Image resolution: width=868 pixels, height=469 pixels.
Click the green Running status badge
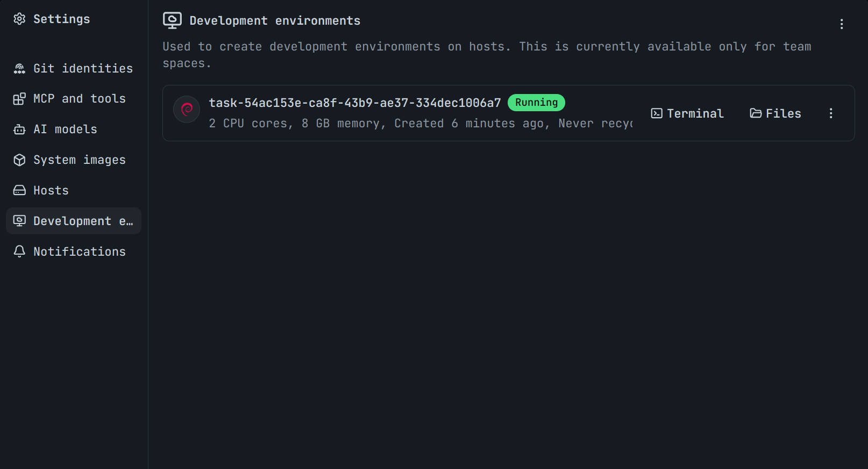(536, 103)
